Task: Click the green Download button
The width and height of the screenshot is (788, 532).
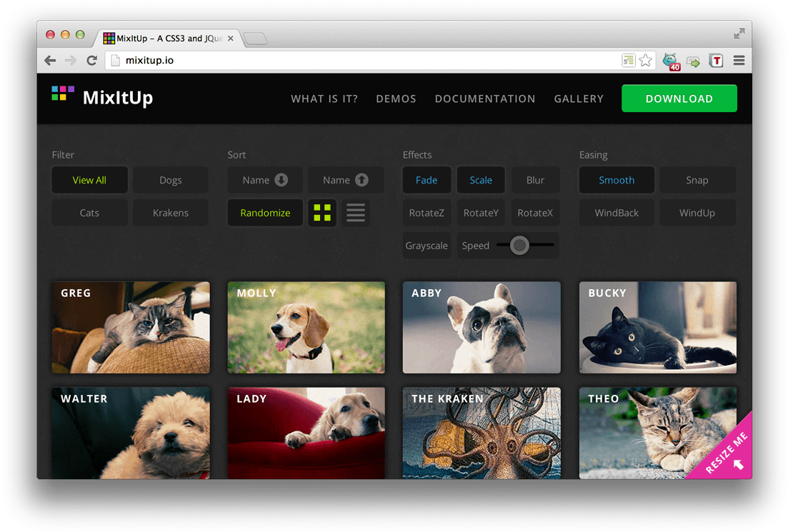Action: pos(679,99)
